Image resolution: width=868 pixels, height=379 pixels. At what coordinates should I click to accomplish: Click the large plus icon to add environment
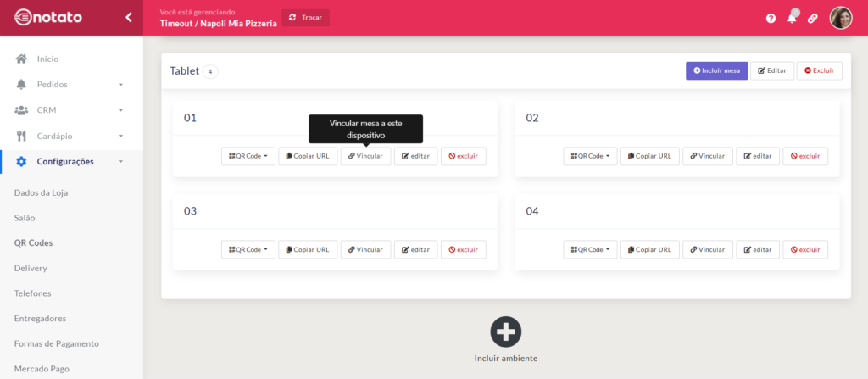point(506,332)
